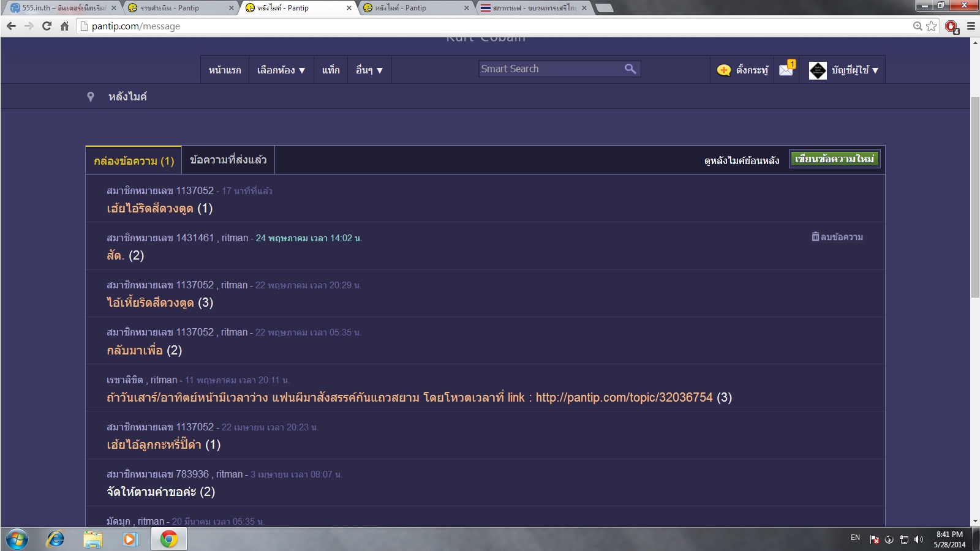The image size is (980, 551).
Task: Expand เลือกห้อง dropdown menu
Action: pos(281,70)
